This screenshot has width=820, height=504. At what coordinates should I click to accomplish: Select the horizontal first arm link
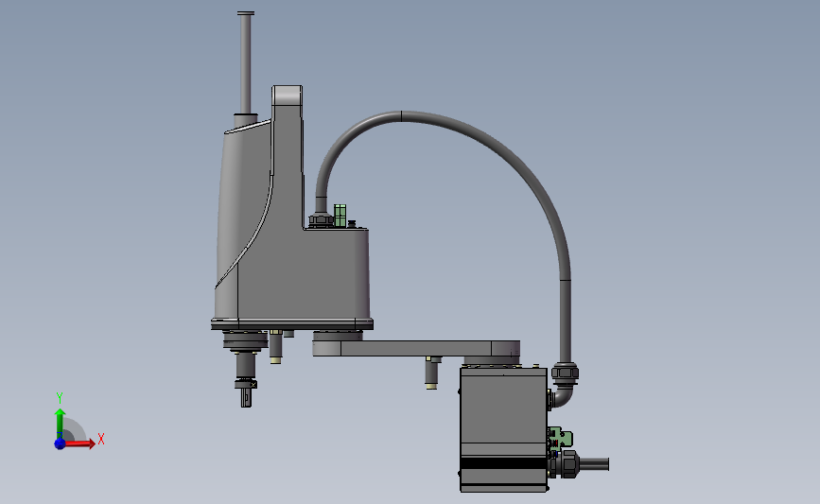tap(416, 348)
